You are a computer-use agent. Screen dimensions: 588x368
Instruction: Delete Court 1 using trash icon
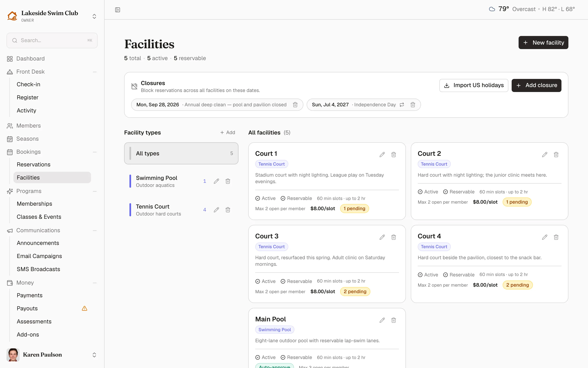pyautogui.click(x=394, y=155)
